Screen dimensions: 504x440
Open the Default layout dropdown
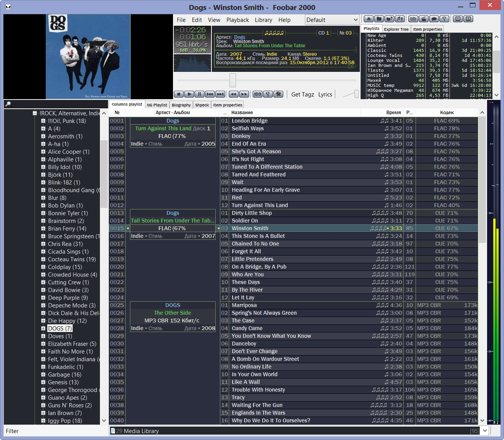[332, 20]
